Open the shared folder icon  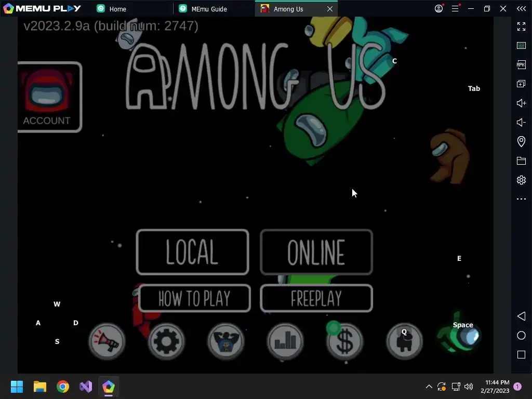521,161
